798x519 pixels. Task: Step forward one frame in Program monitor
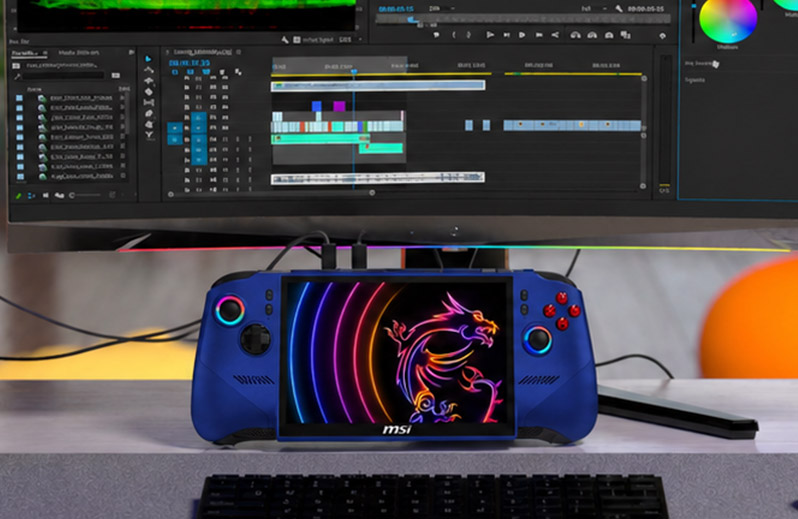[x=539, y=35]
